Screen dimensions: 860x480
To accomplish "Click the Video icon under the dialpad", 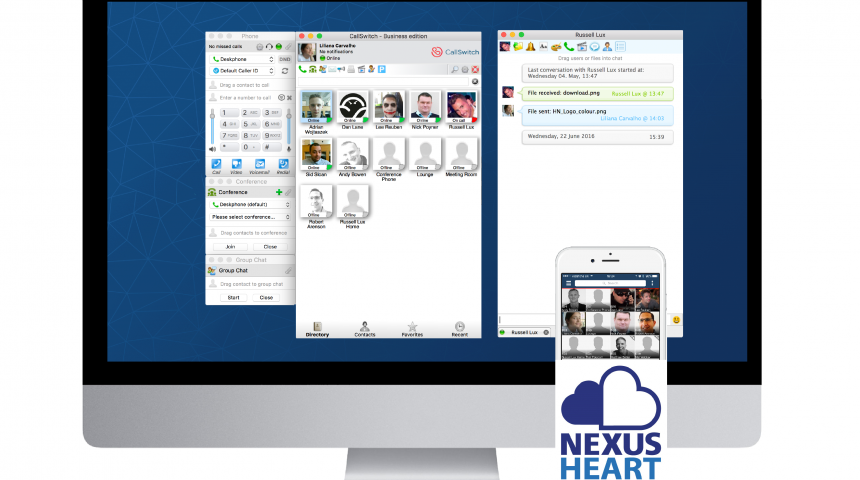I will (236, 164).
